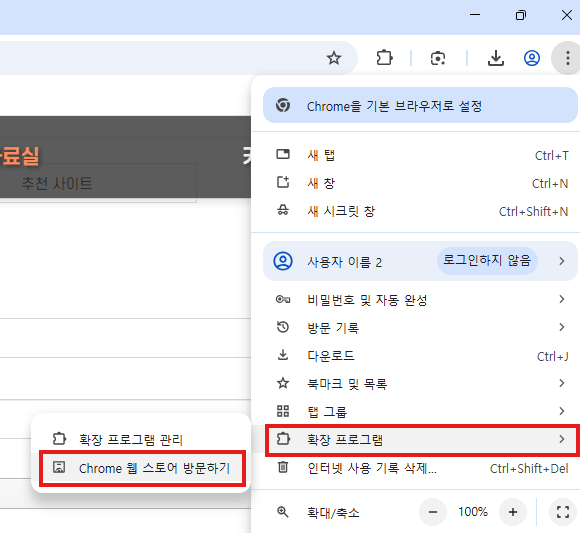Open the Extensions puzzle icon in toolbar
580x533 pixels.
[x=384, y=58]
